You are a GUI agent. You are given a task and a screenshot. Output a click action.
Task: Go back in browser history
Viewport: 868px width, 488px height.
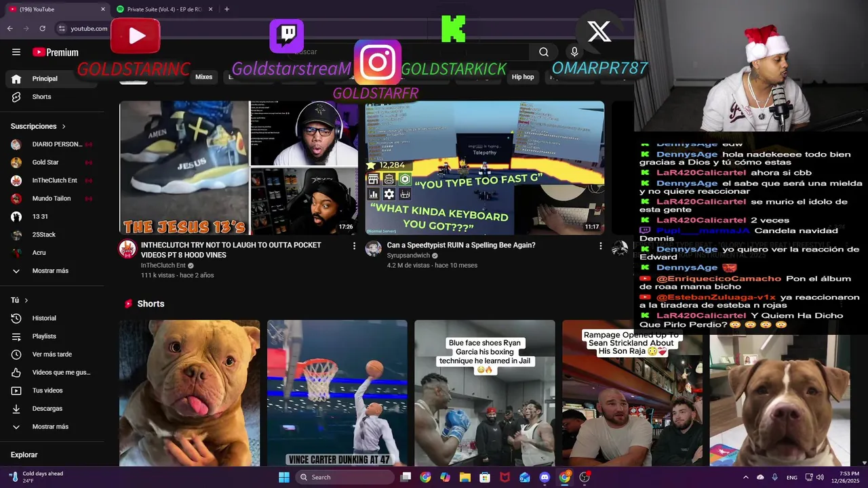[x=9, y=28]
